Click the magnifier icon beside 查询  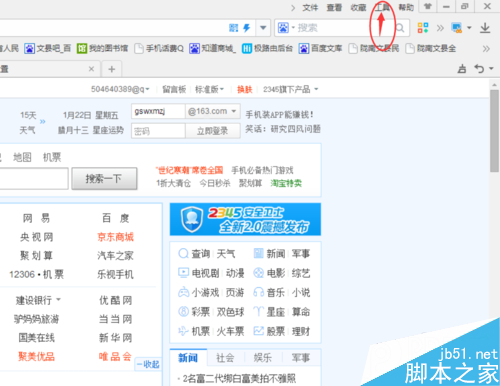point(183,254)
